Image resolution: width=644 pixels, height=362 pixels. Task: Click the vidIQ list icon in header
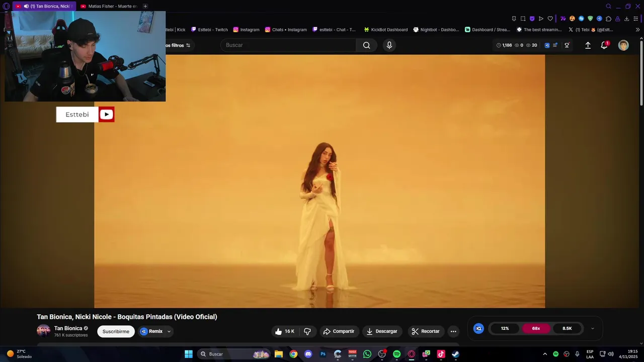[x=555, y=45]
